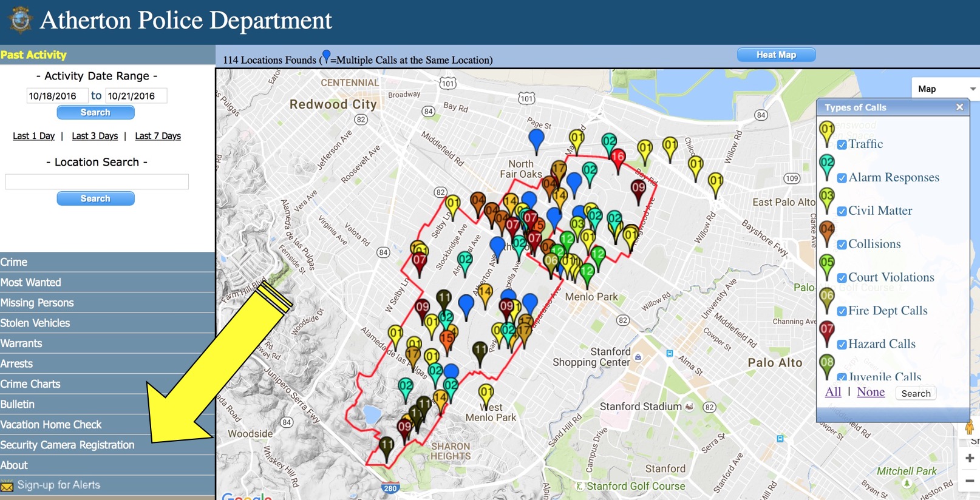
Task: Click the Atherton Police Department badge logo
Action: point(20,20)
